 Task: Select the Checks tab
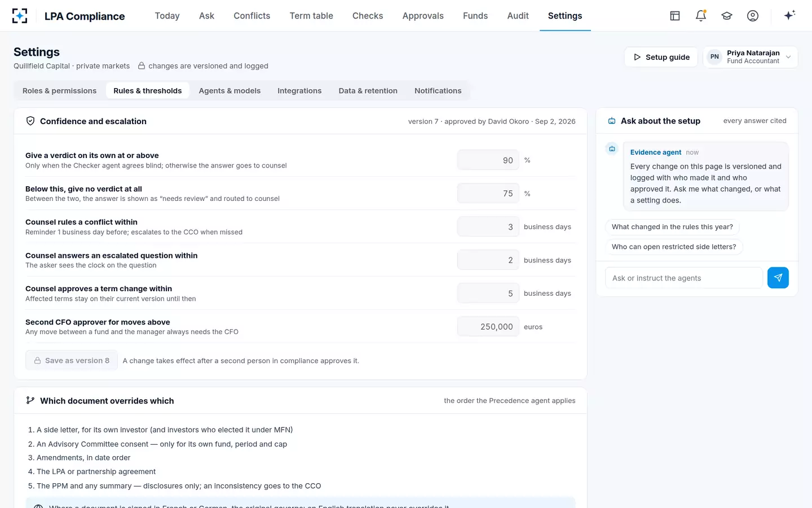click(368, 16)
